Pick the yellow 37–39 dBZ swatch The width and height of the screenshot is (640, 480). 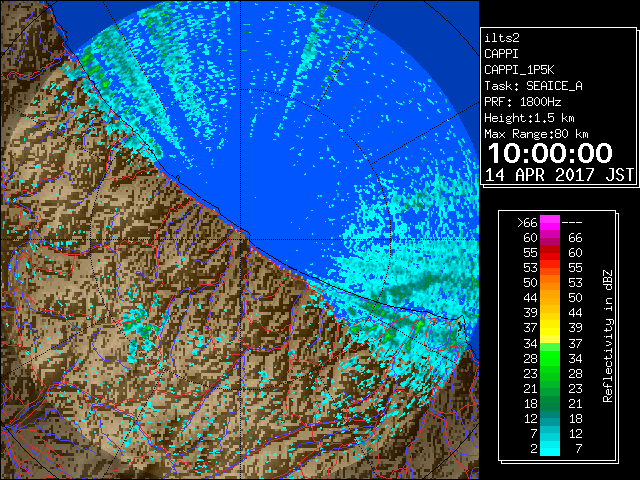pyautogui.click(x=550, y=328)
